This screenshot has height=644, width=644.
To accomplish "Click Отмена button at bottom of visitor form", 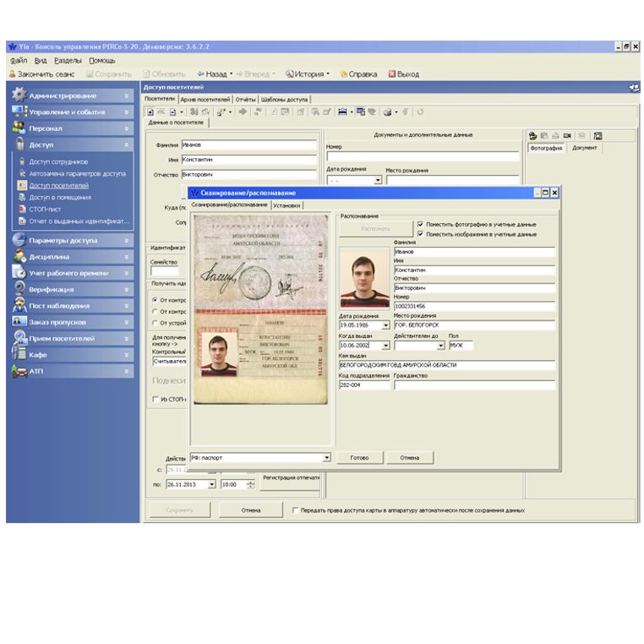I will pos(251,510).
